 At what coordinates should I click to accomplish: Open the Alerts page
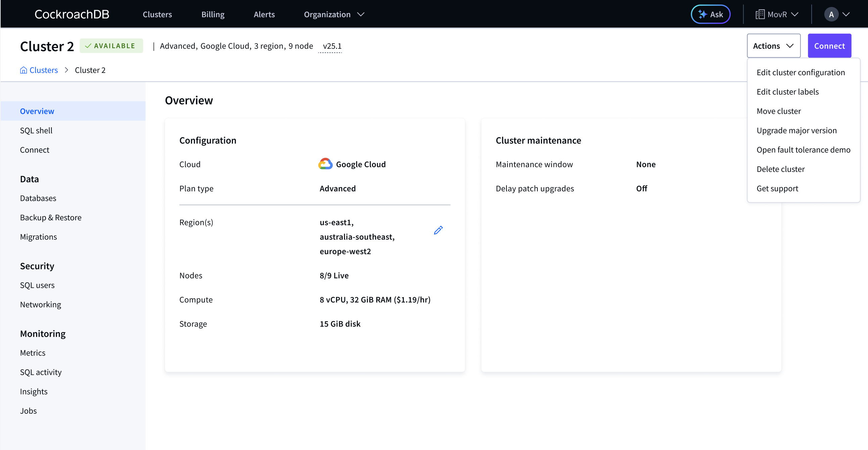[x=264, y=14]
